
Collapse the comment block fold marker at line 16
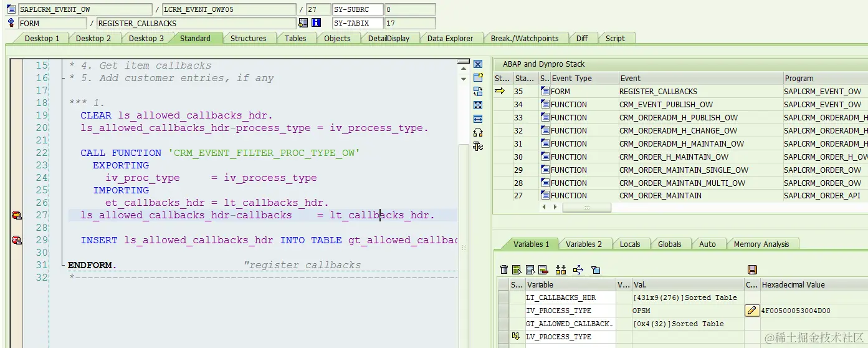(x=64, y=78)
